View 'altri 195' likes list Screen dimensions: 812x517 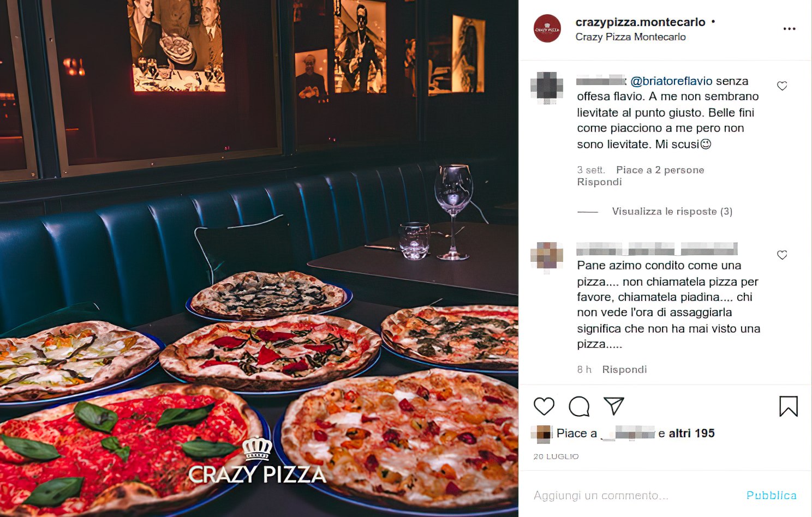(x=691, y=434)
